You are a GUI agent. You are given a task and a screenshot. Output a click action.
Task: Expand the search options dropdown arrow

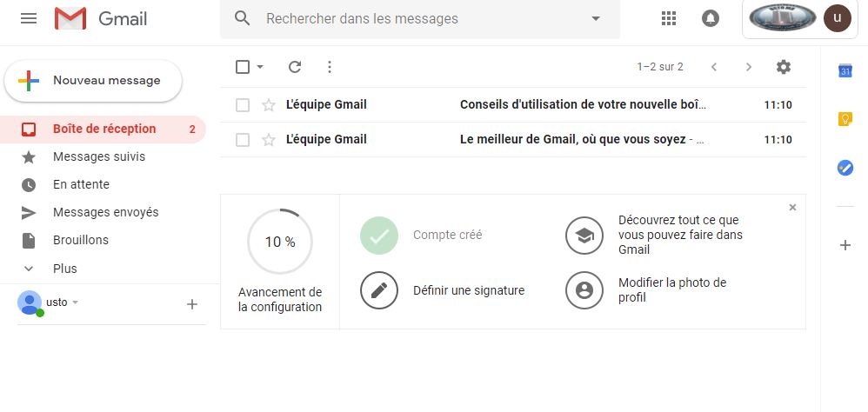[x=596, y=18]
